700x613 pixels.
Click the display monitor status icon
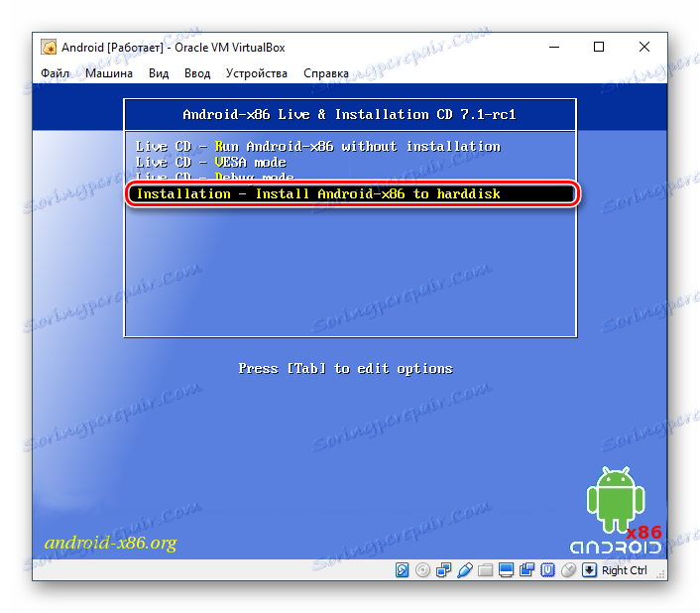tap(506, 570)
